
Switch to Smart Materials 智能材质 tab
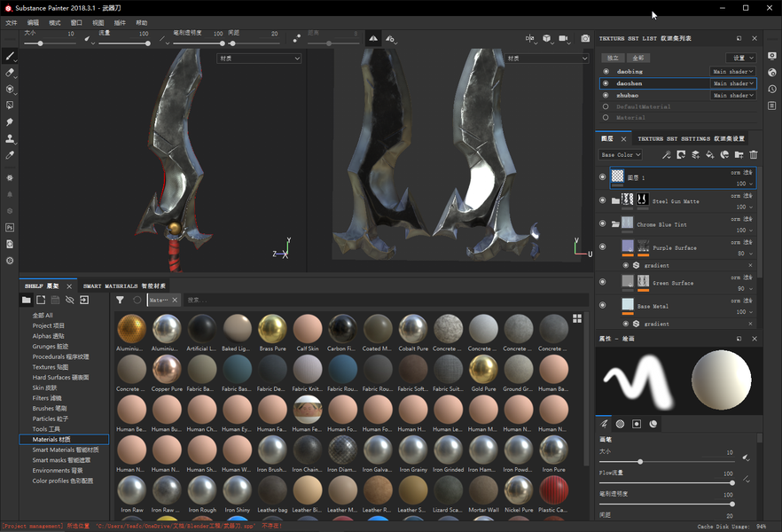124,286
